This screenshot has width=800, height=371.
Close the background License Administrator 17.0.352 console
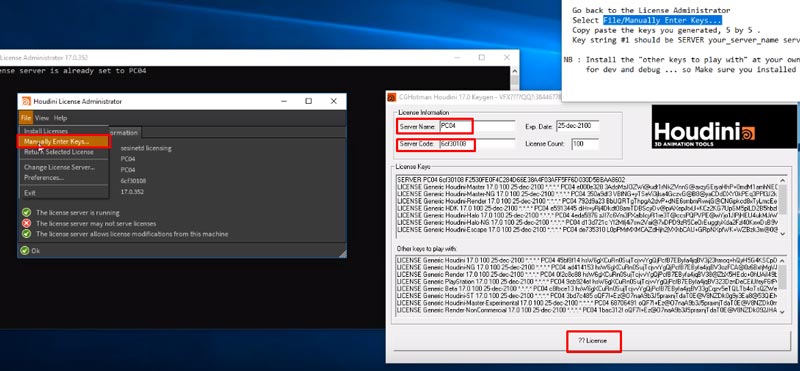[x=507, y=57]
